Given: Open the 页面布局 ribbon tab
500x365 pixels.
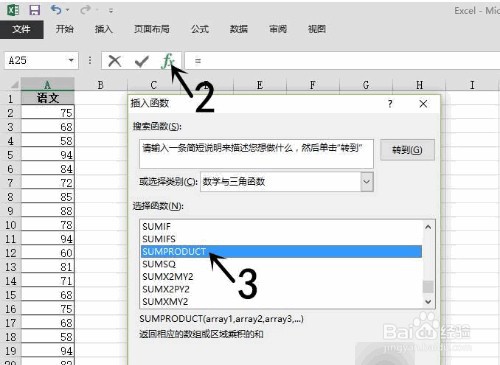Looking at the screenshot, I should 152,29.
